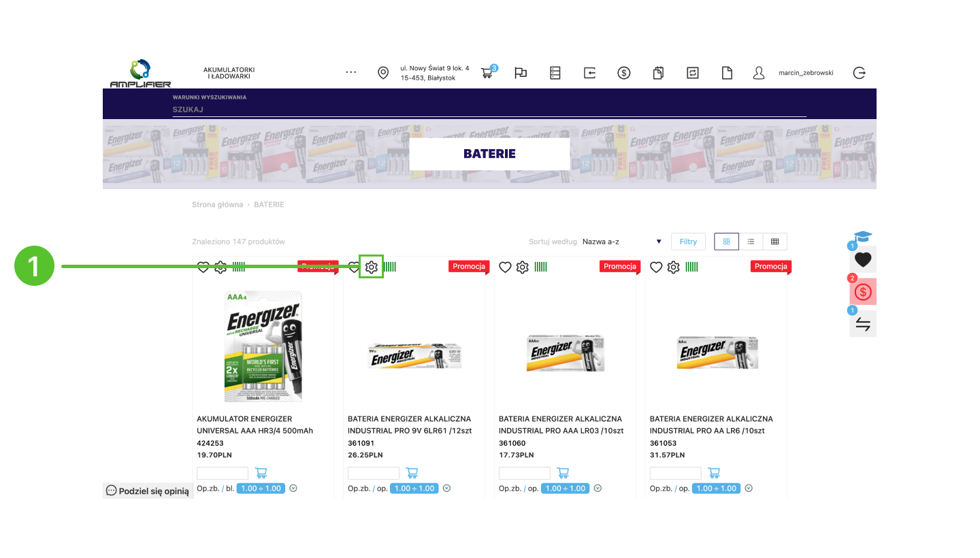
Task: Add AKUMULATOR ENERGIZER UNIVERSAL to cart
Action: [x=261, y=473]
